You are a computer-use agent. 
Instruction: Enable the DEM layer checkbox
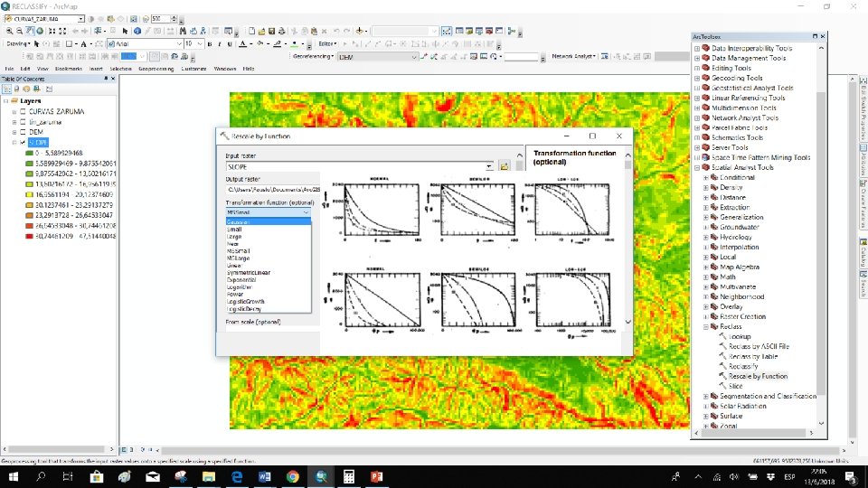(24, 132)
